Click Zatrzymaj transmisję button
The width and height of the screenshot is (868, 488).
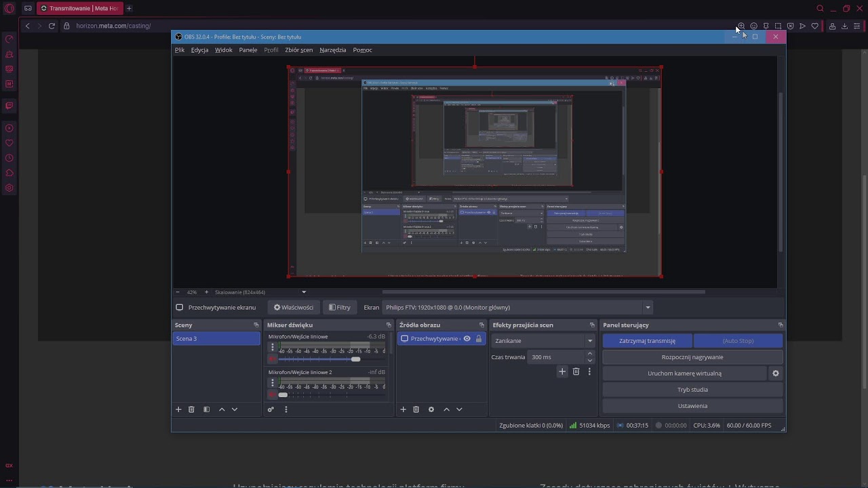coord(647,341)
